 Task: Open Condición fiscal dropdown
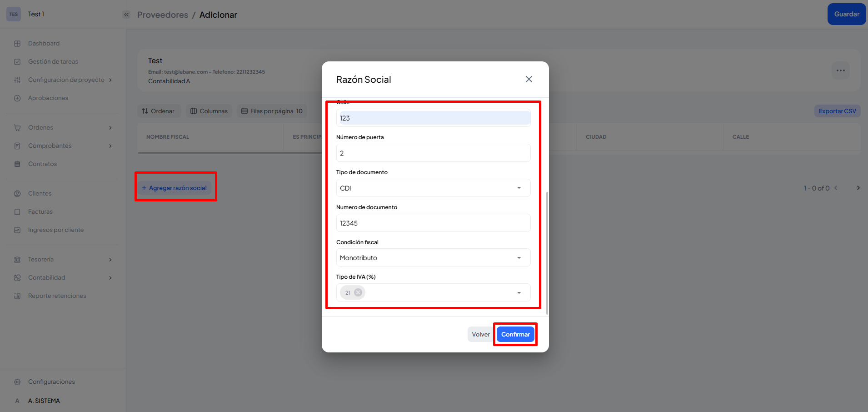click(x=519, y=258)
